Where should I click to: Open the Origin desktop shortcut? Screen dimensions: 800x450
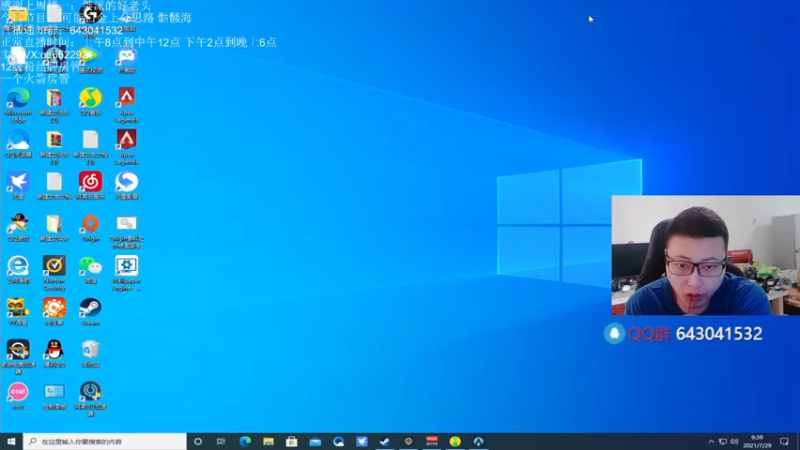pos(90,228)
